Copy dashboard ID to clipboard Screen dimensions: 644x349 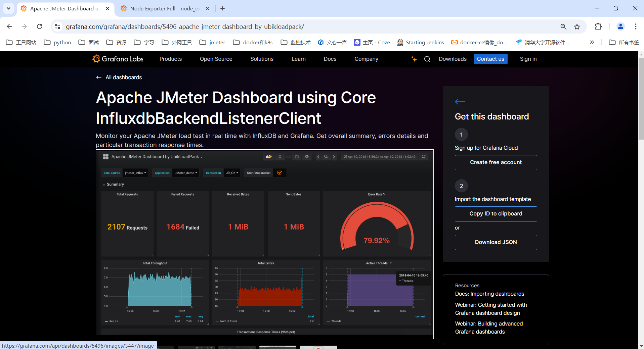coord(496,214)
